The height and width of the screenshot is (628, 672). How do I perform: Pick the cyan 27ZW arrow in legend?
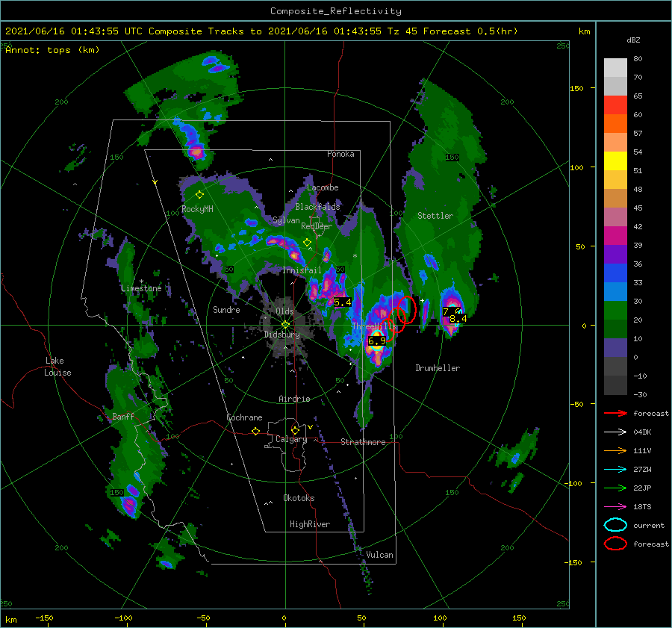[x=615, y=470]
